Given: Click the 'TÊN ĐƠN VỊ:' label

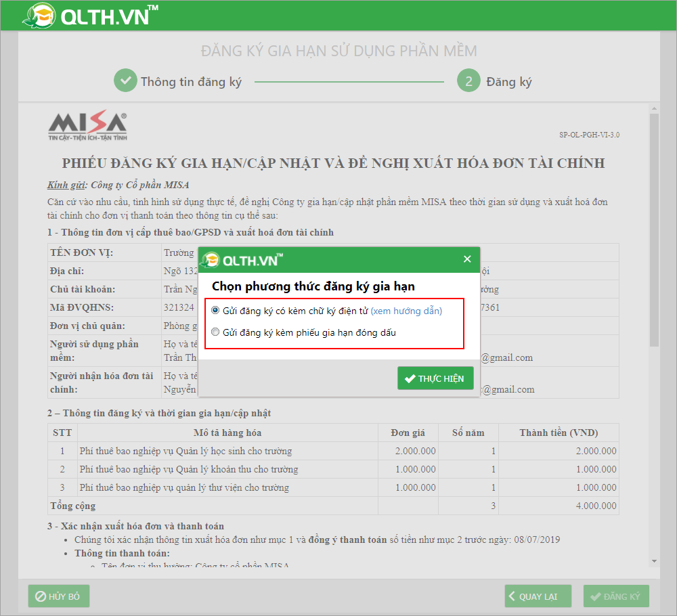Looking at the screenshot, I should tap(82, 252).
